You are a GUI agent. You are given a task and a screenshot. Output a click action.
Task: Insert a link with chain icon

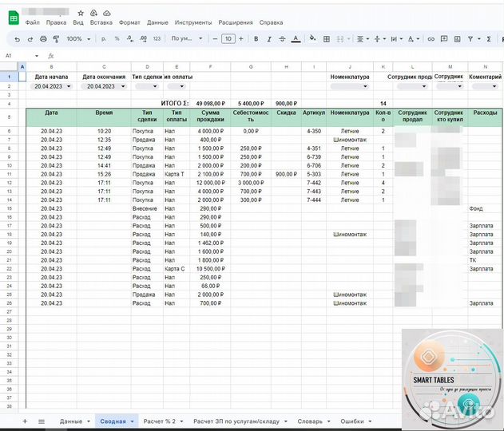431,39
